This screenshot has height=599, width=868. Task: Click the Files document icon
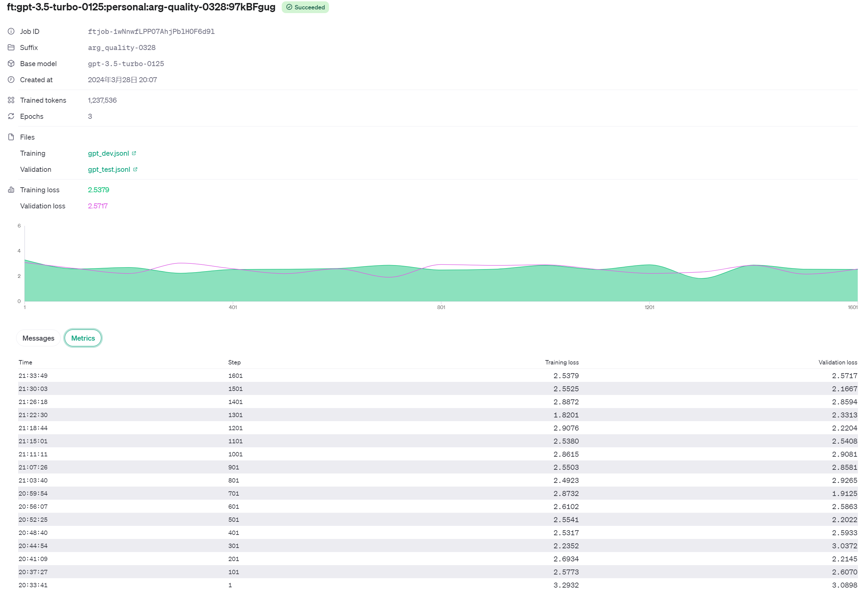point(11,137)
